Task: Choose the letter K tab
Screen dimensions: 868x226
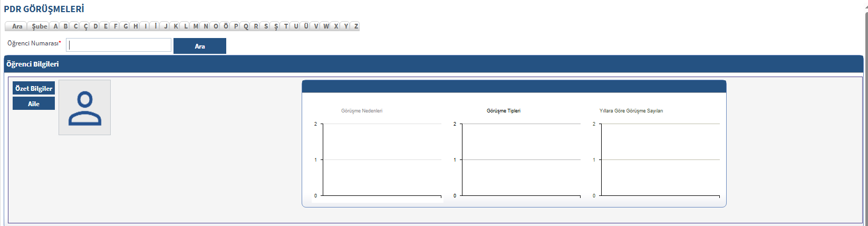Action: tap(176, 26)
